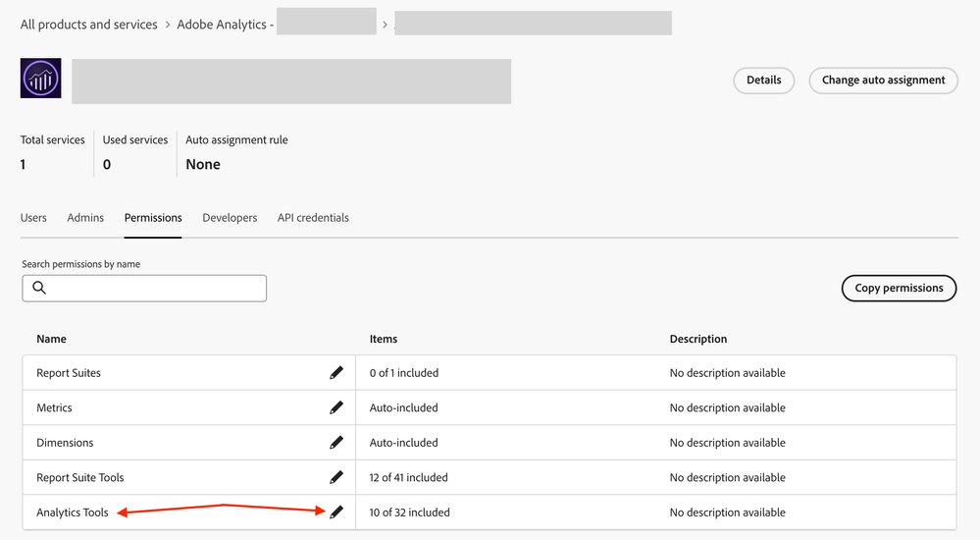Viewport: 980px width, 540px height.
Task: Click the Name column header
Action: click(x=52, y=339)
